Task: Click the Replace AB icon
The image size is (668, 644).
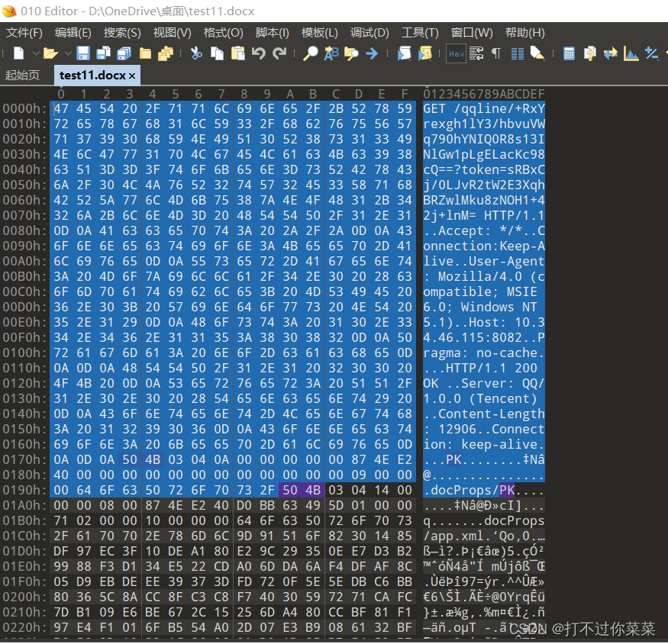Action: [331, 53]
